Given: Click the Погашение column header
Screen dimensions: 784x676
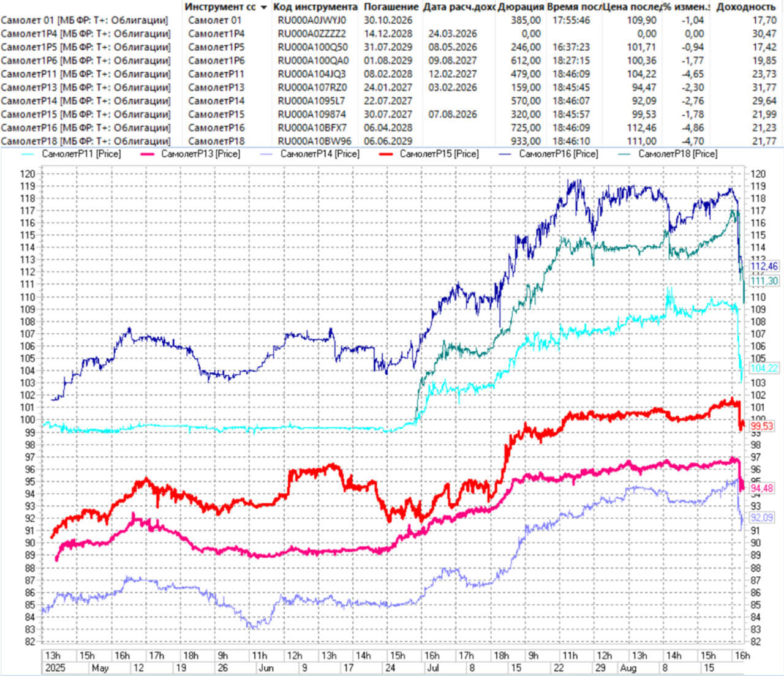Looking at the screenshot, I should point(390,7).
